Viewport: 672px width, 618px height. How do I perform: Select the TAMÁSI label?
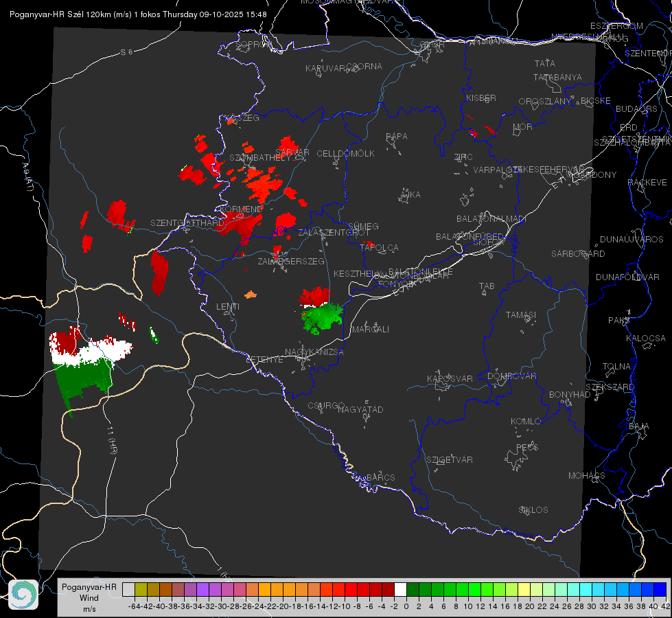(521, 315)
